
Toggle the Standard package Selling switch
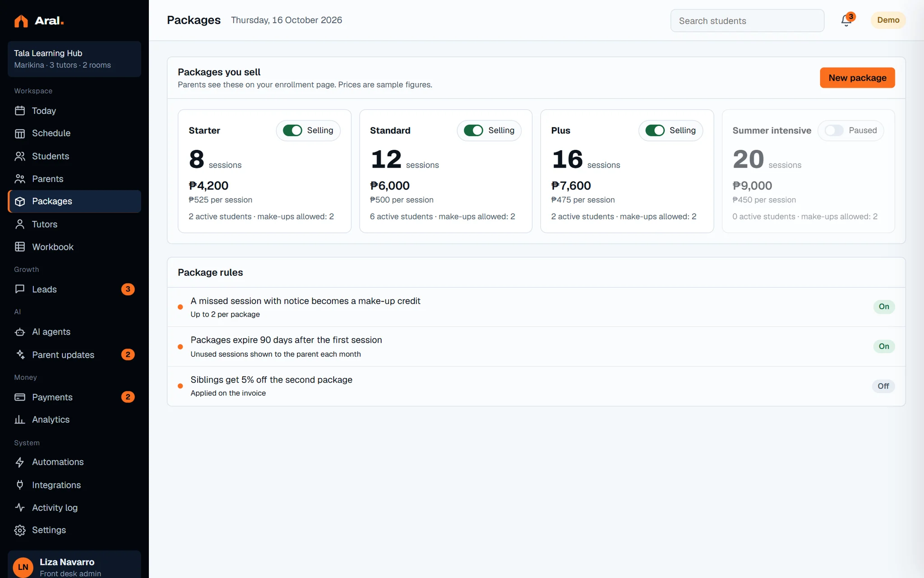click(473, 131)
